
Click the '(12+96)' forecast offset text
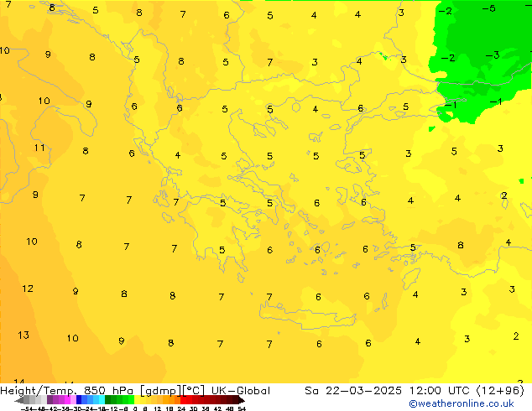500,391
